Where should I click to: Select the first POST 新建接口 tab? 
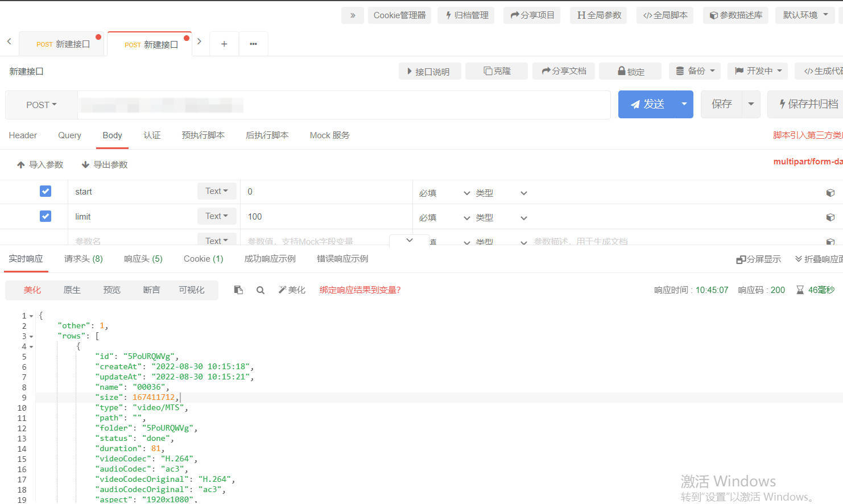(x=63, y=44)
